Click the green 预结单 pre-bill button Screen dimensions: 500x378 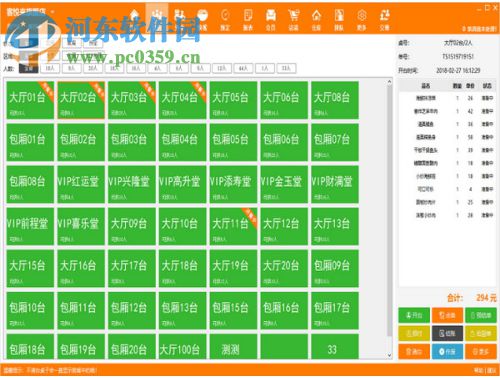pos(481,315)
